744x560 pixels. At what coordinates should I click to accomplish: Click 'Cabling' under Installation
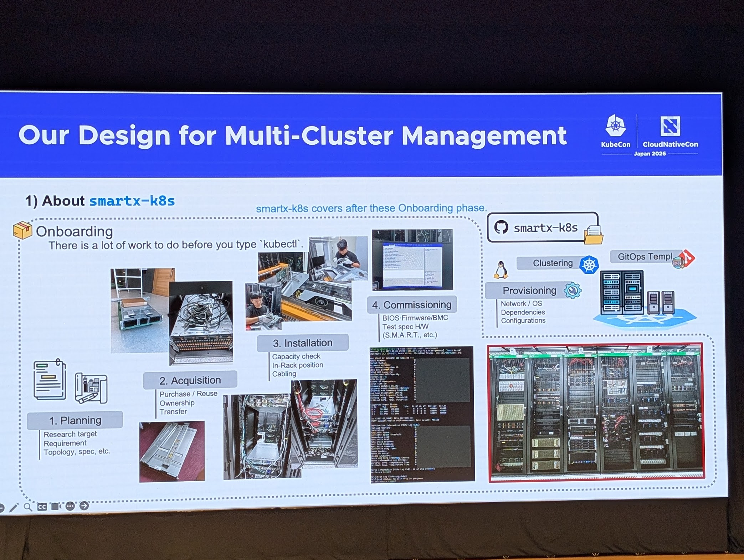pyautogui.click(x=284, y=374)
